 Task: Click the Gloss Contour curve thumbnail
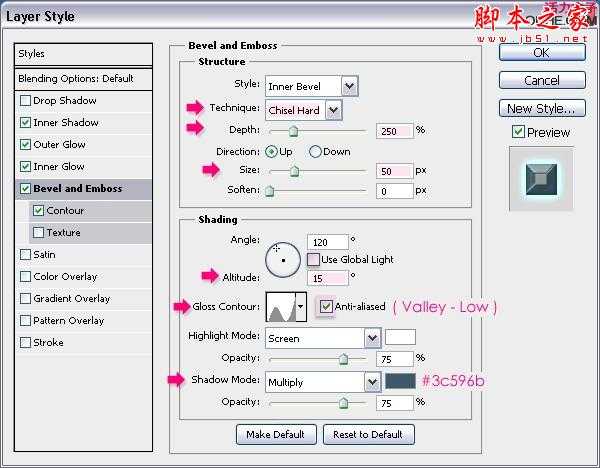[281, 307]
